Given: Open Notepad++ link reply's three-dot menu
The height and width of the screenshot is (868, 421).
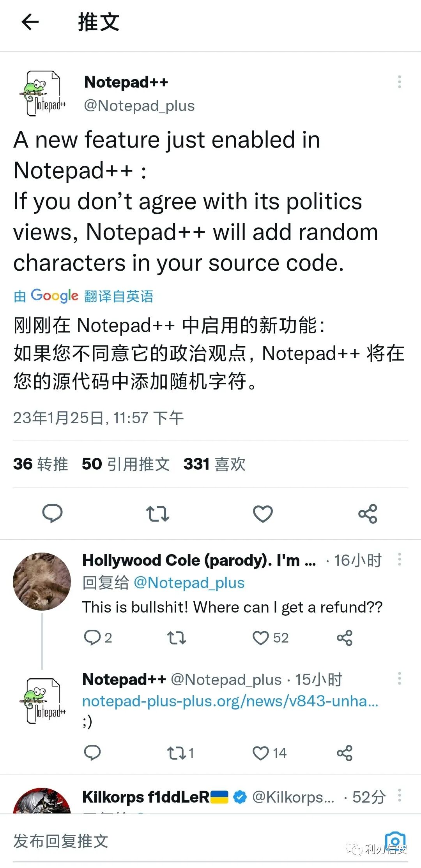Looking at the screenshot, I should [399, 678].
